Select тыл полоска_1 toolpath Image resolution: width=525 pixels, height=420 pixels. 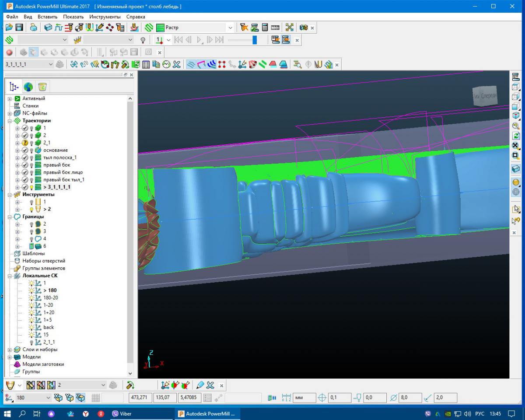pyautogui.click(x=60, y=157)
